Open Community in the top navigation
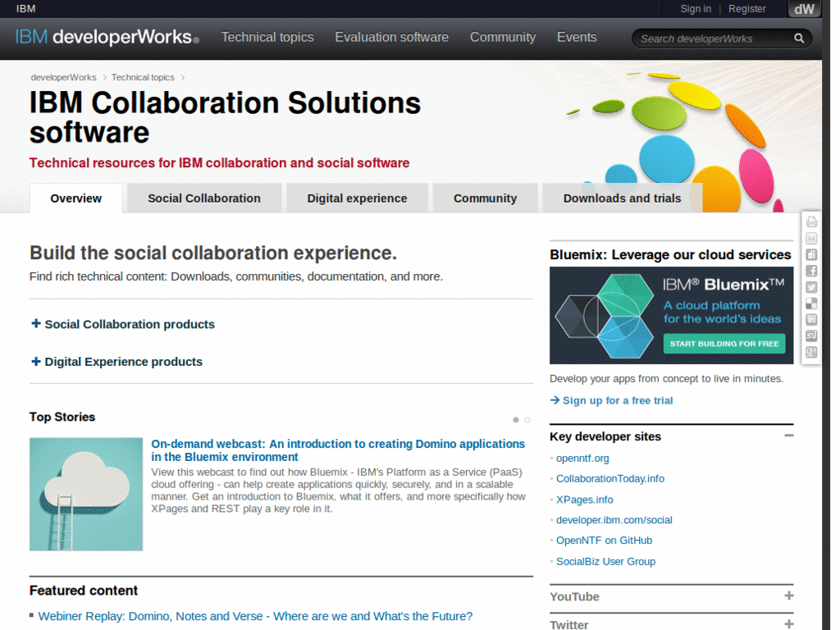This screenshot has height=630, width=840. point(503,37)
